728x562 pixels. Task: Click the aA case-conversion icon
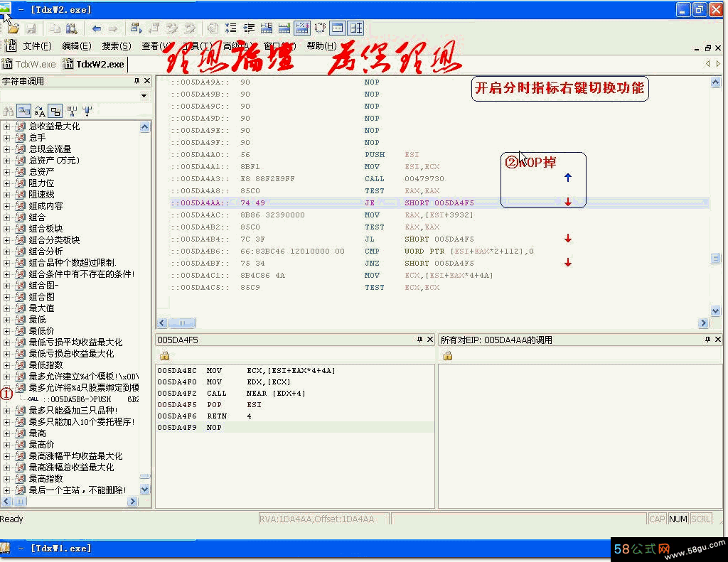(x=40, y=111)
